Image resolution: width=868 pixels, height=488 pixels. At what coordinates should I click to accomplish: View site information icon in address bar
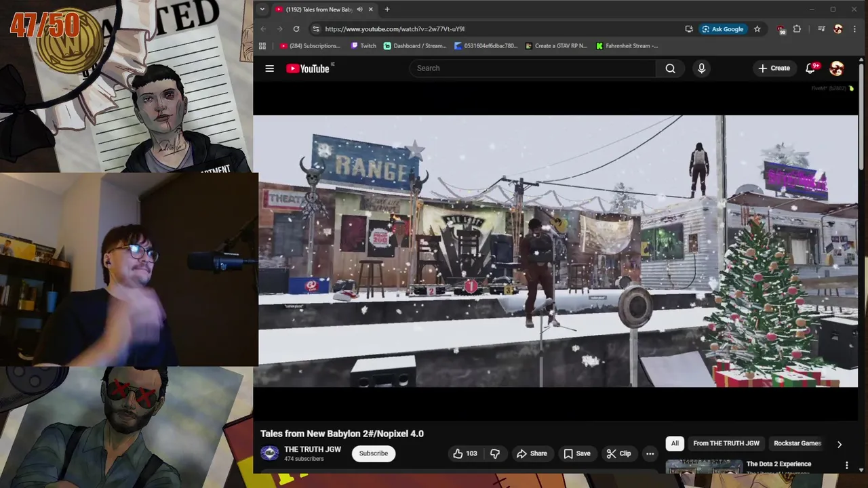click(x=315, y=29)
